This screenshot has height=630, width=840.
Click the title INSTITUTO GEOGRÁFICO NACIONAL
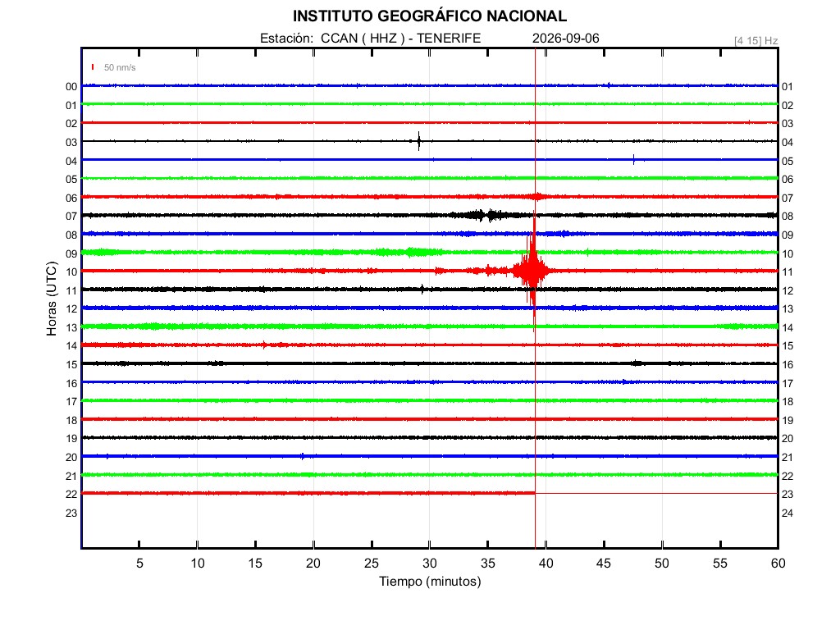point(430,16)
